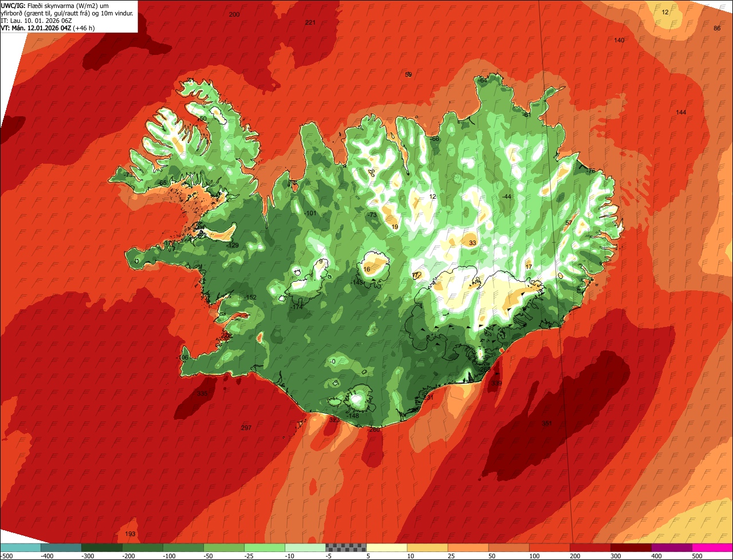Viewport: 733px width, 560px height.
Task: Pick the -300 to -200 darkest green legend swatch
Action: point(101,547)
